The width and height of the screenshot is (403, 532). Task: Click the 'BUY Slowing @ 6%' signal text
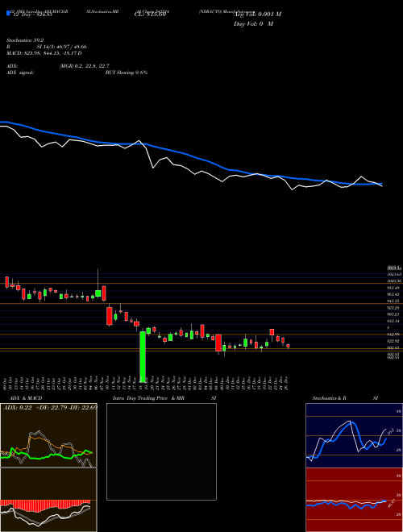(127, 73)
